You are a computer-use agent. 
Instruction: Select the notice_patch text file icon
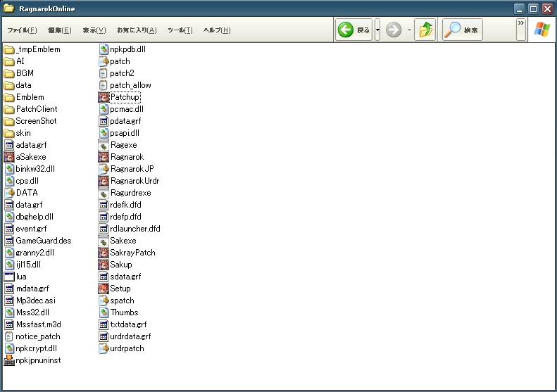click(x=9, y=336)
